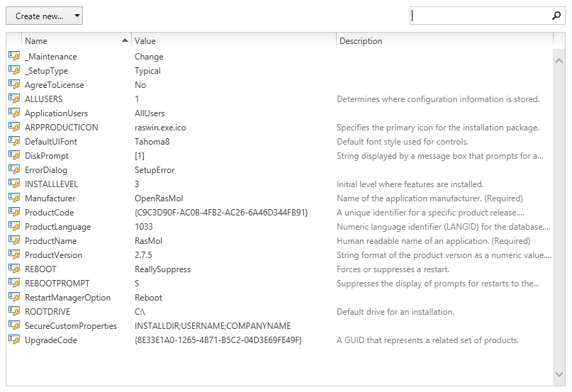Viewport: 572px width, 392px height.
Task: Click the ProductCode property icon
Action: click(13, 212)
